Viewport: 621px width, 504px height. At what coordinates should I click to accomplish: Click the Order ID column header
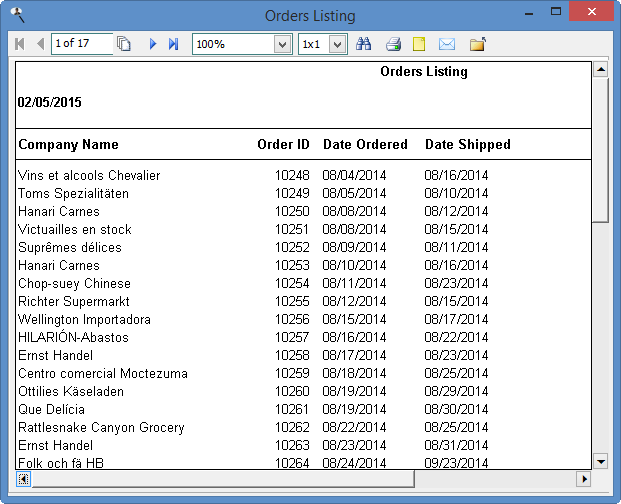(x=284, y=145)
